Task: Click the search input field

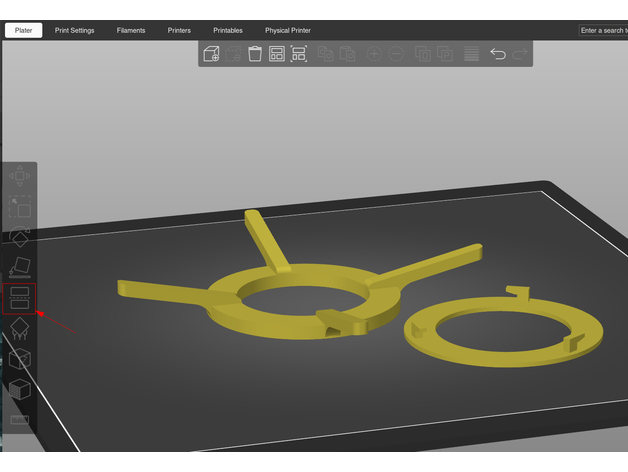Action: pyautogui.click(x=603, y=31)
